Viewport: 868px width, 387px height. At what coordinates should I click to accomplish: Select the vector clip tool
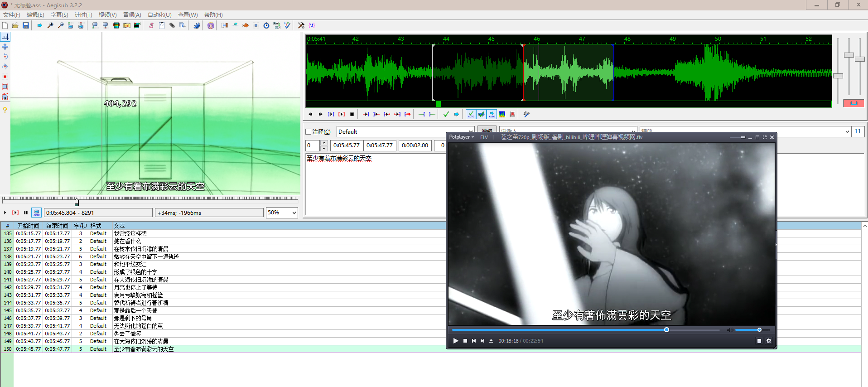coord(5,97)
